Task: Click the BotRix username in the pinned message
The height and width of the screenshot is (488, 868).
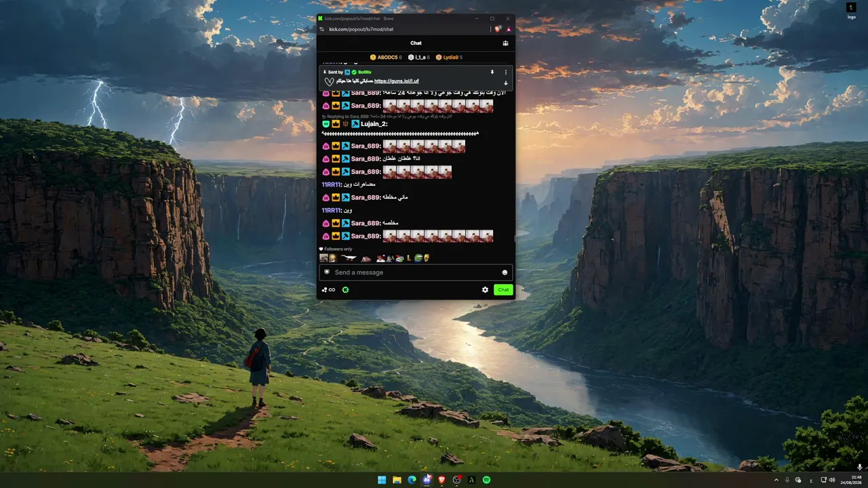Action: click(x=365, y=72)
